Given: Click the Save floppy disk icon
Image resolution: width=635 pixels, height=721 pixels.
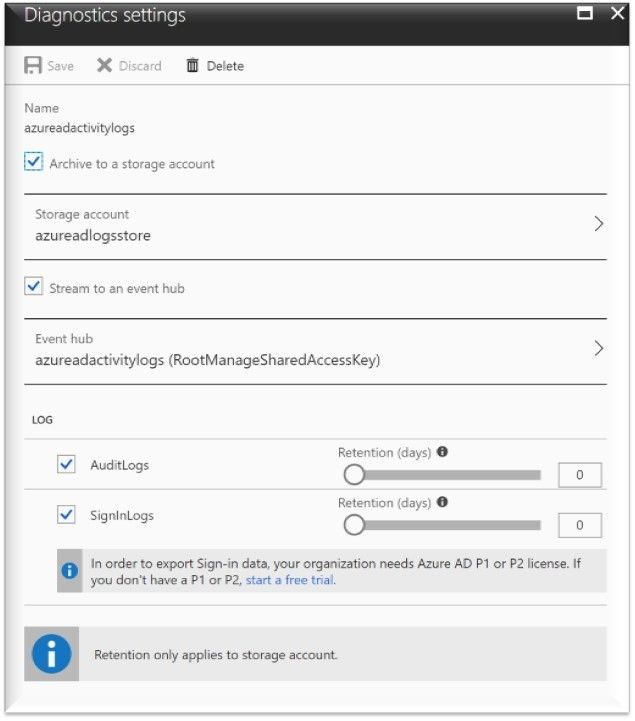Looking at the screenshot, I should [x=33, y=65].
